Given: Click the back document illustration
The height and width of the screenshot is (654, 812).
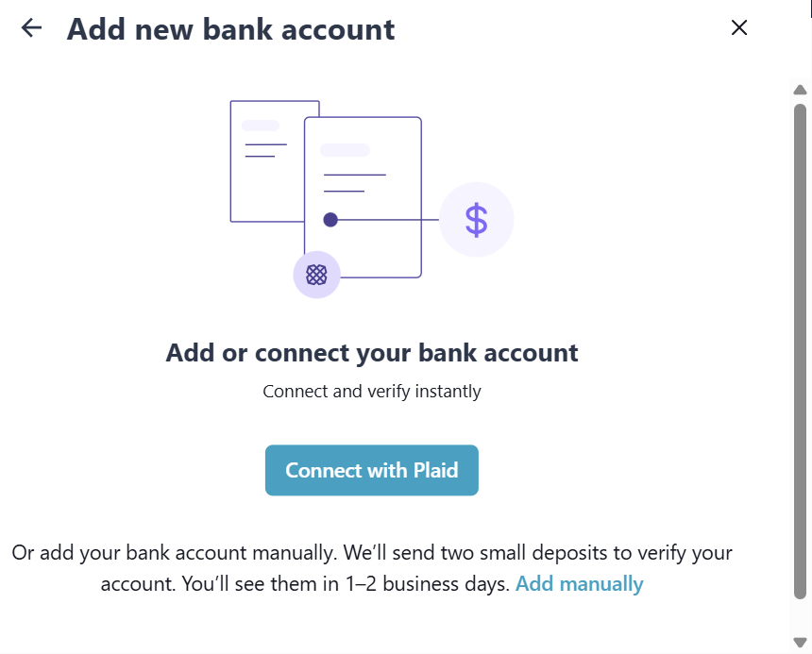Looking at the screenshot, I should [264, 189].
